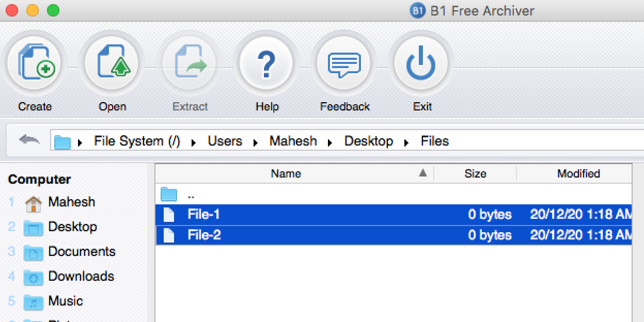Open Help using the question mark icon

click(266, 62)
